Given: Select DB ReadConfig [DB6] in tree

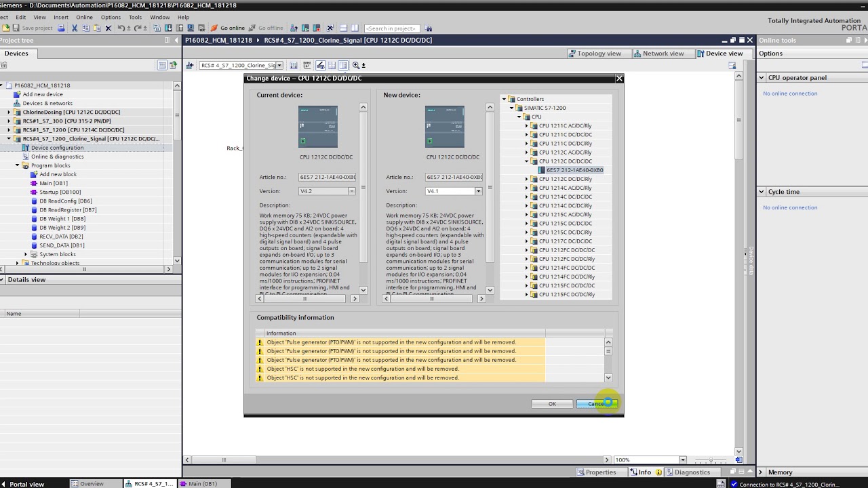Looking at the screenshot, I should click(x=65, y=201).
